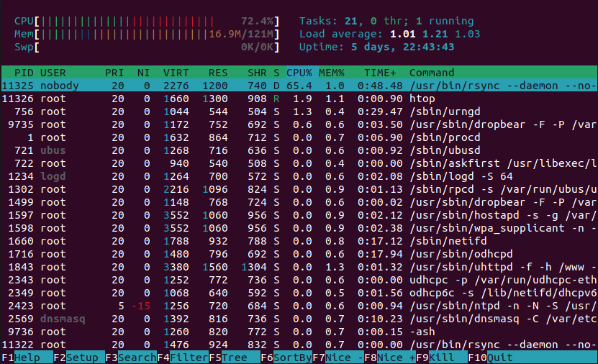This screenshot has height=364, width=598.
Task: Sort by the USER column header
Action: point(53,73)
